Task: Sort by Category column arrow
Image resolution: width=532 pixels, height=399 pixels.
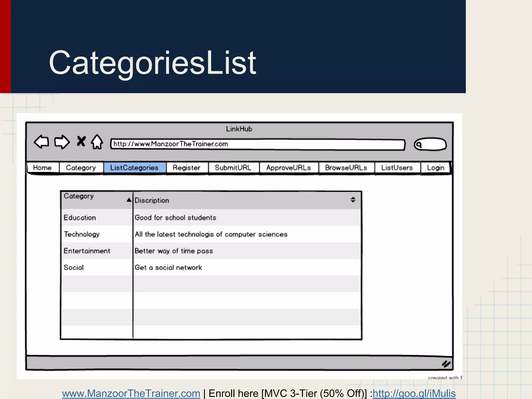Action: (x=129, y=200)
